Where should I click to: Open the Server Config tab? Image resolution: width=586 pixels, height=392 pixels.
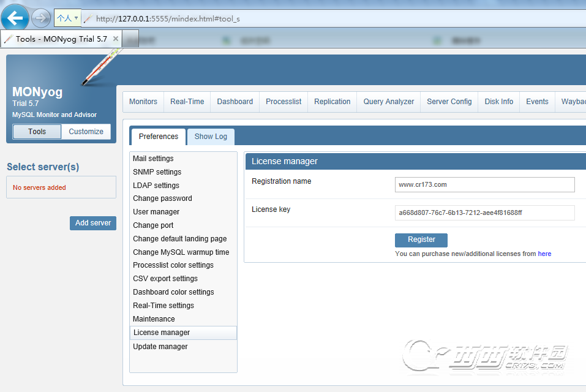(x=449, y=102)
